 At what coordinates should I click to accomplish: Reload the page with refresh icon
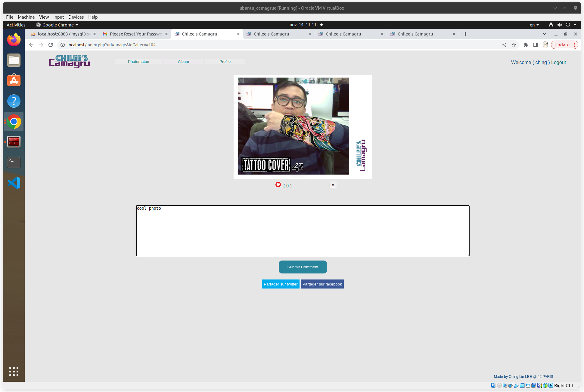click(x=51, y=45)
